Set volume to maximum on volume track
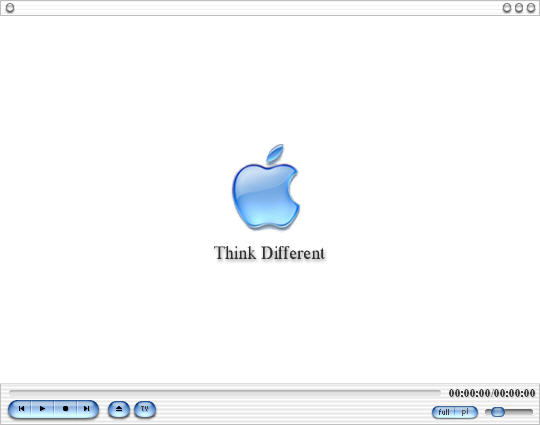The width and height of the screenshot is (540, 425). coord(531,411)
